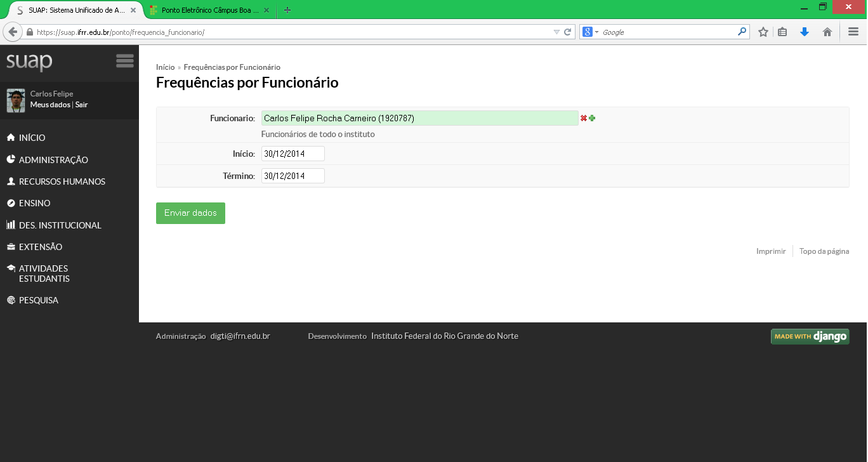Click the green plus icon beside Funcionario

click(592, 118)
